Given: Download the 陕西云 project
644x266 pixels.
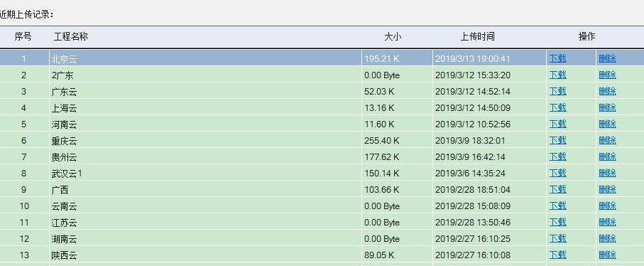Looking at the screenshot, I should click(558, 255).
